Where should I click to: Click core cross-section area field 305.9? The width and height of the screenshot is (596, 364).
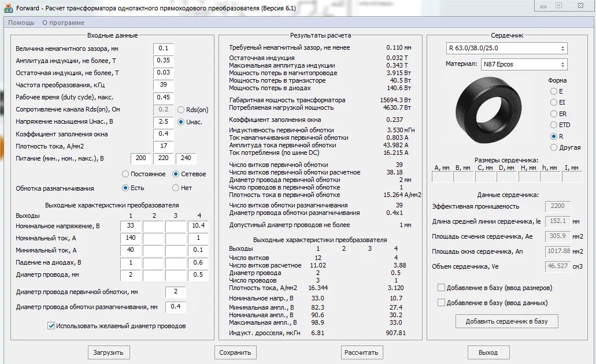click(x=558, y=236)
